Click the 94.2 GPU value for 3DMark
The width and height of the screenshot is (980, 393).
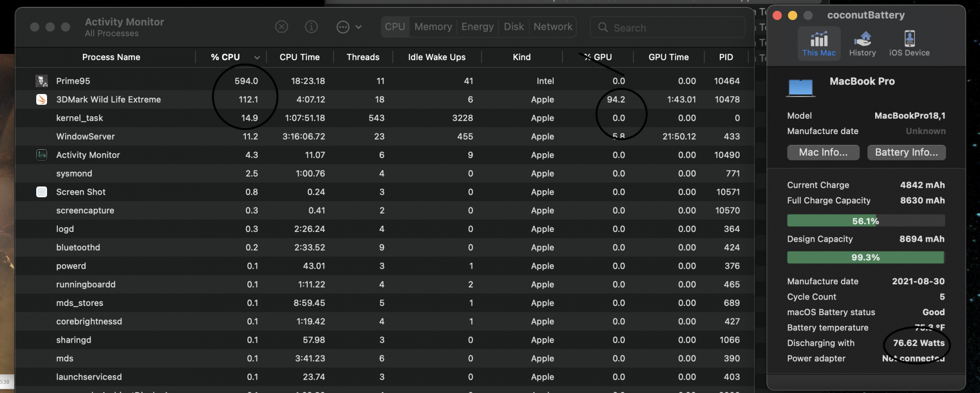click(x=616, y=99)
